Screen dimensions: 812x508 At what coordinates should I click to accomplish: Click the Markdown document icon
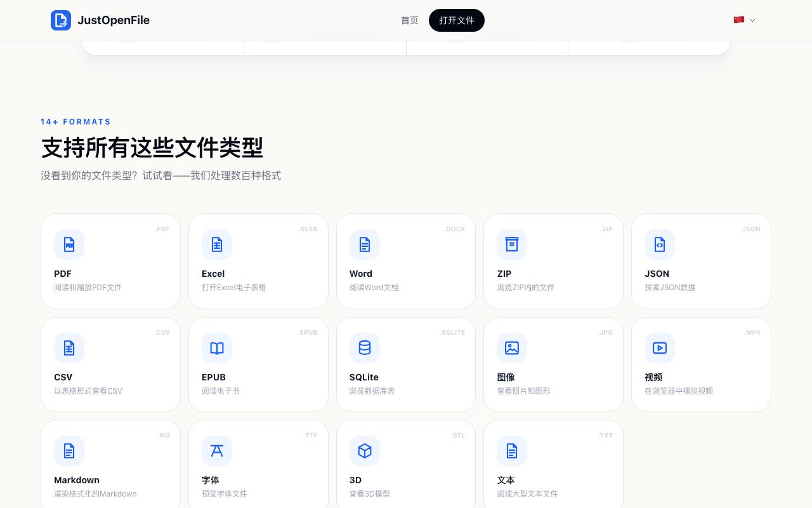point(69,451)
